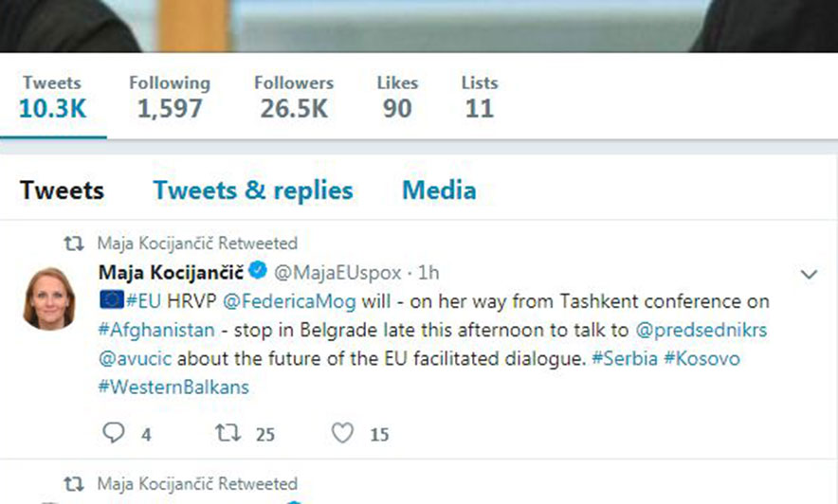Select the Tweets timeline tab
This screenshot has height=504, width=838.
pyautogui.click(x=62, y=190)
